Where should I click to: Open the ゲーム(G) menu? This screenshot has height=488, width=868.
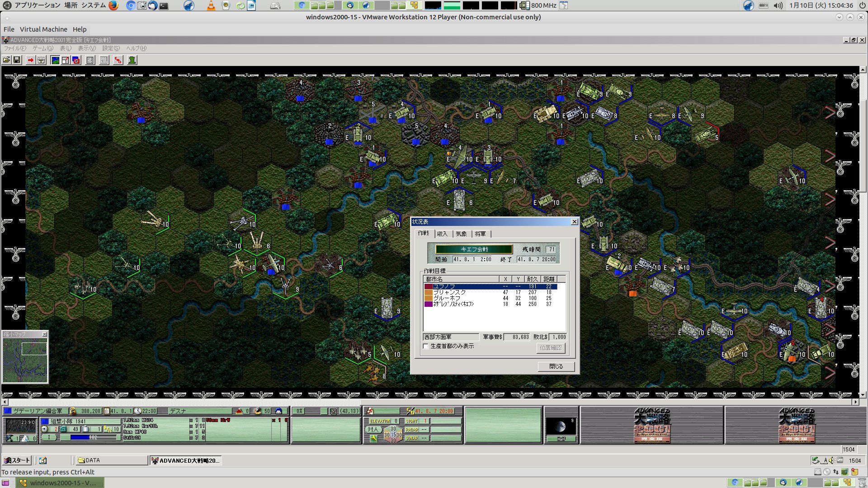[x=42, y=48]
